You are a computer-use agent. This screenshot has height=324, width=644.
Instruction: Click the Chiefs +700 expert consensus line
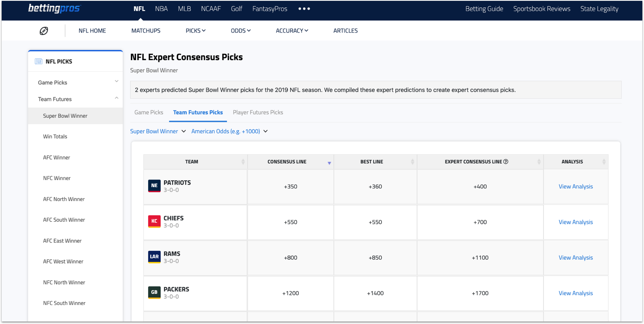[480, 222]
